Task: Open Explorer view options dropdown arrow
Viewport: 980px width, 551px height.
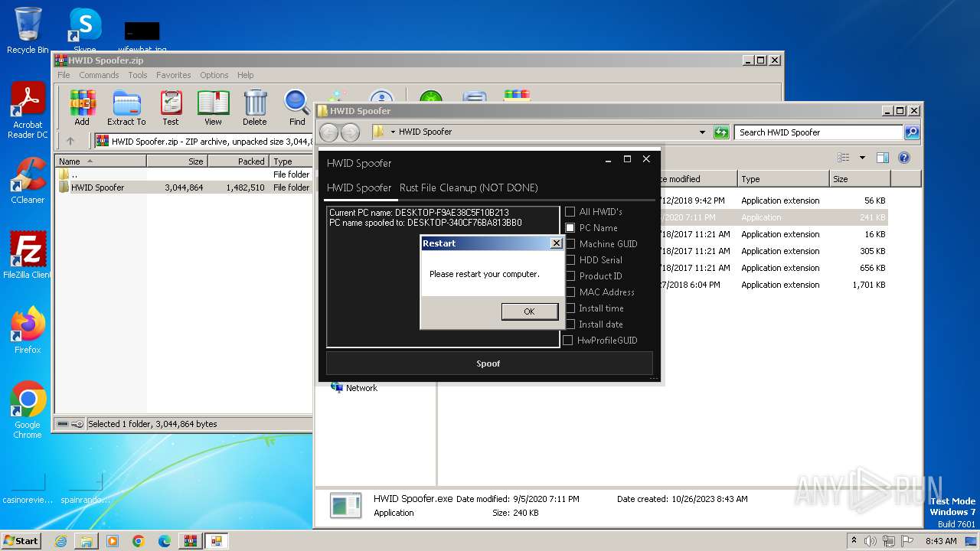Action: point(862,158)
